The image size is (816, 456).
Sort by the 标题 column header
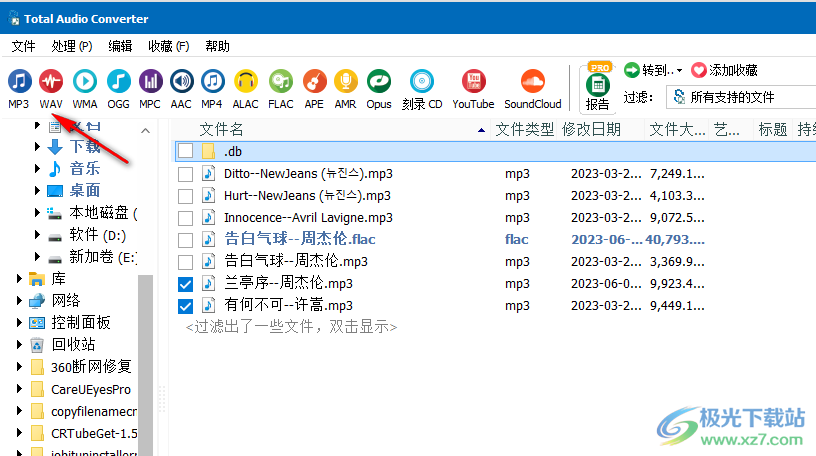coord(773,130)
